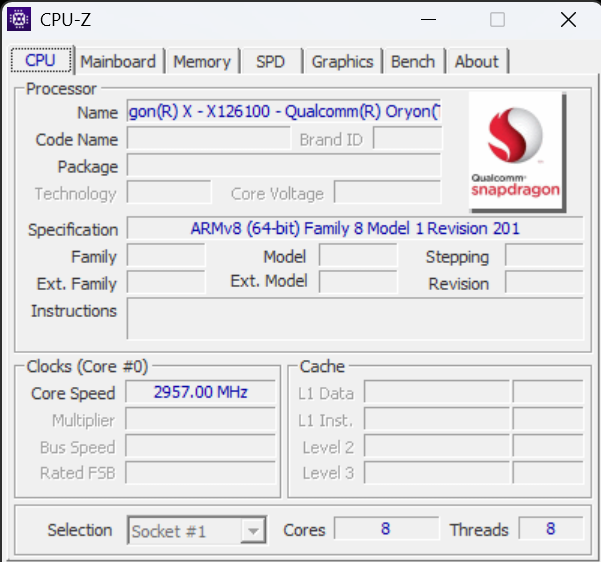The width and height of the screenshot is (601, 562).
Task: Close the CPU-Z window
Action: 568,19
